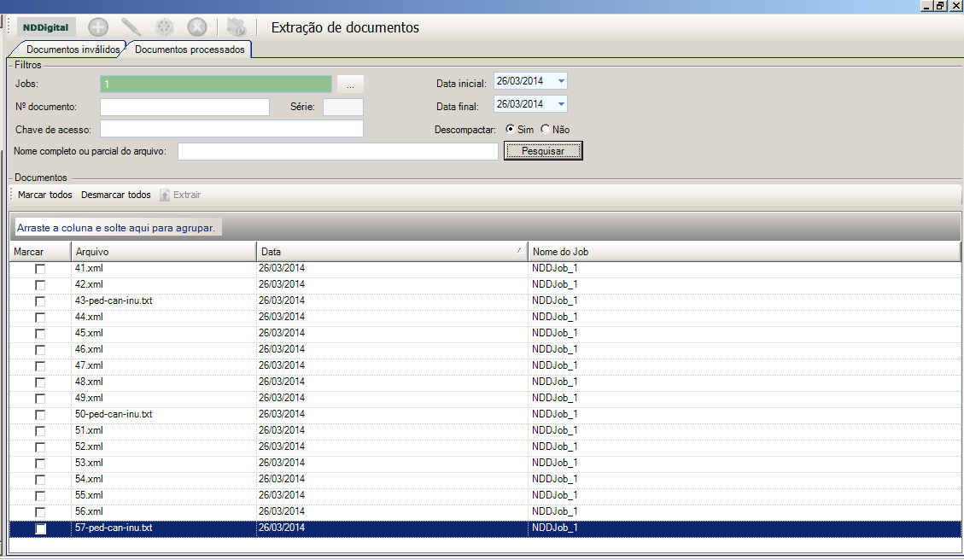
Task: Click the delete (X) toolbar icon
Action: click(196, 27)
